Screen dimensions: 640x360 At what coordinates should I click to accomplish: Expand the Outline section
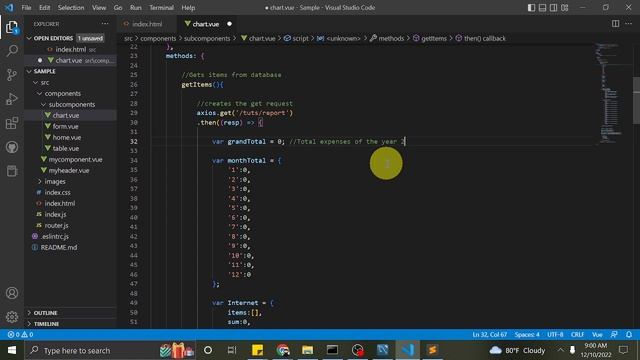(70, 313)
